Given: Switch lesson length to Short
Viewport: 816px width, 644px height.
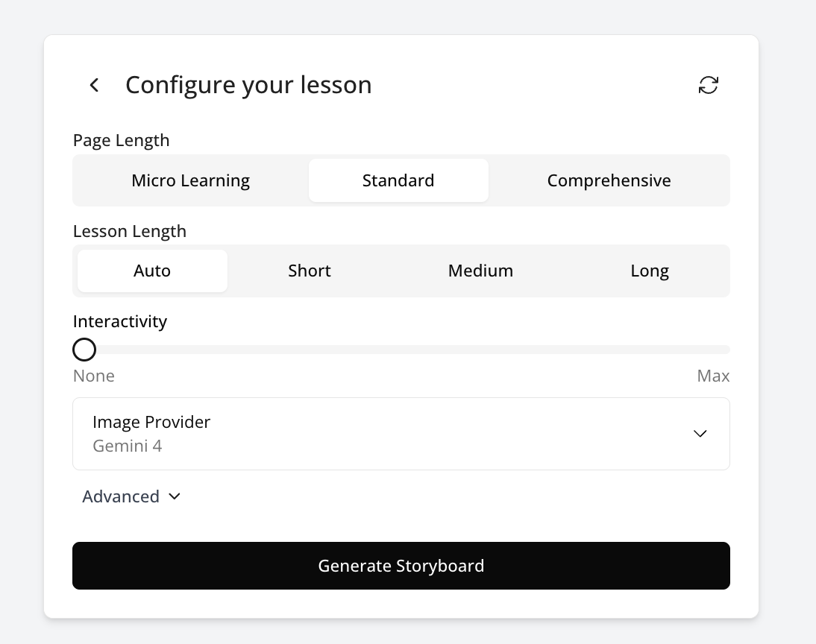Looking at the screenshot, I should 310,271.
